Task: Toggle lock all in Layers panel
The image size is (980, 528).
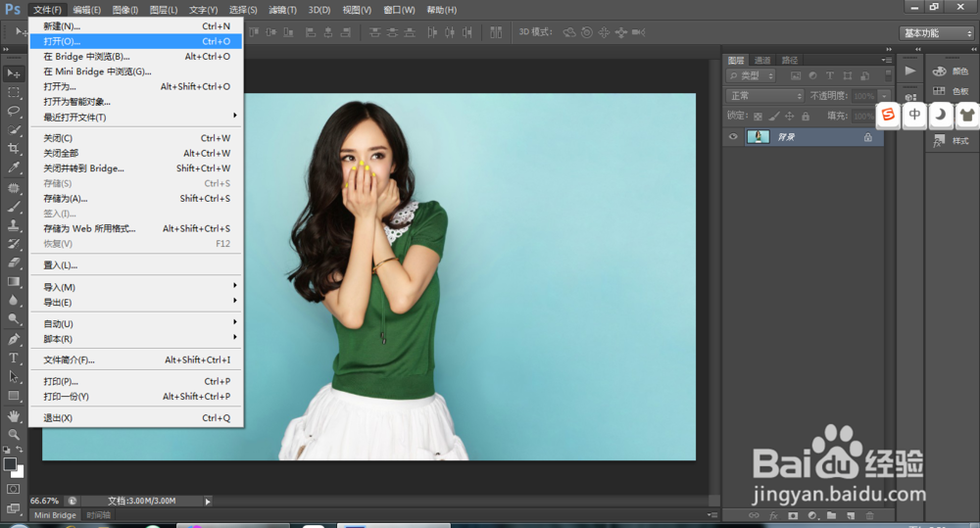Action: tap(806, 117)
